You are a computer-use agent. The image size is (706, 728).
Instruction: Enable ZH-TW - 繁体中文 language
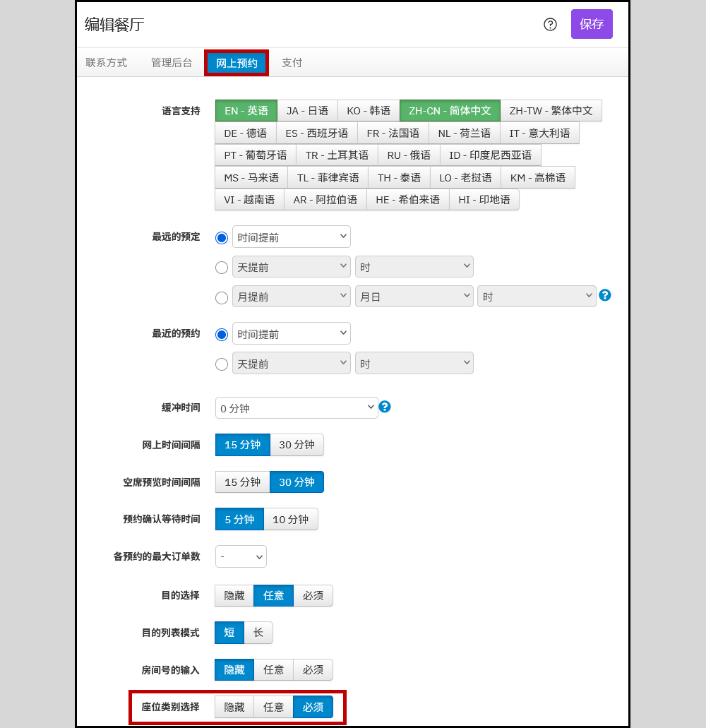[x=551, y=110]
